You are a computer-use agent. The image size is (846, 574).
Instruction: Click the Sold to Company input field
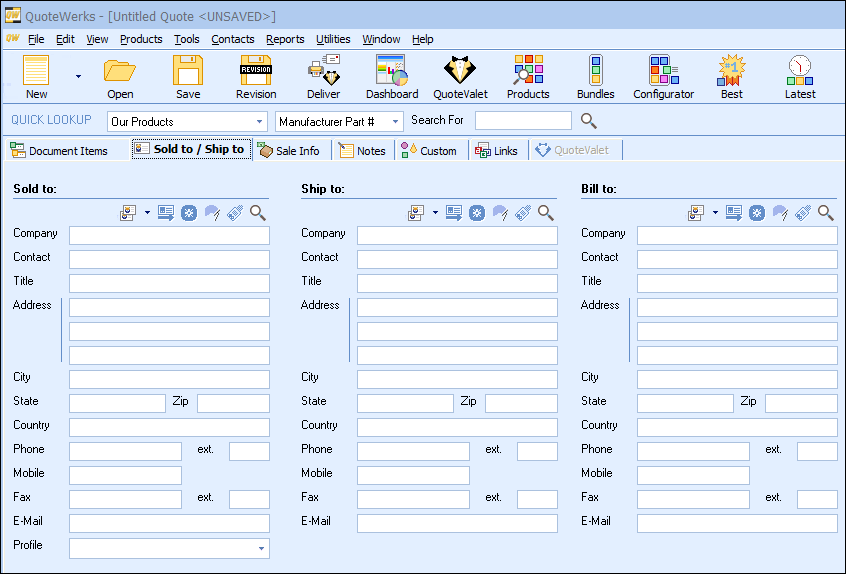point(169,236)
